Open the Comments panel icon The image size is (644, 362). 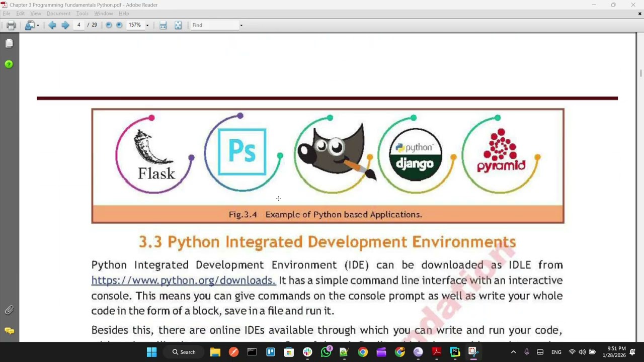point(9,331)
